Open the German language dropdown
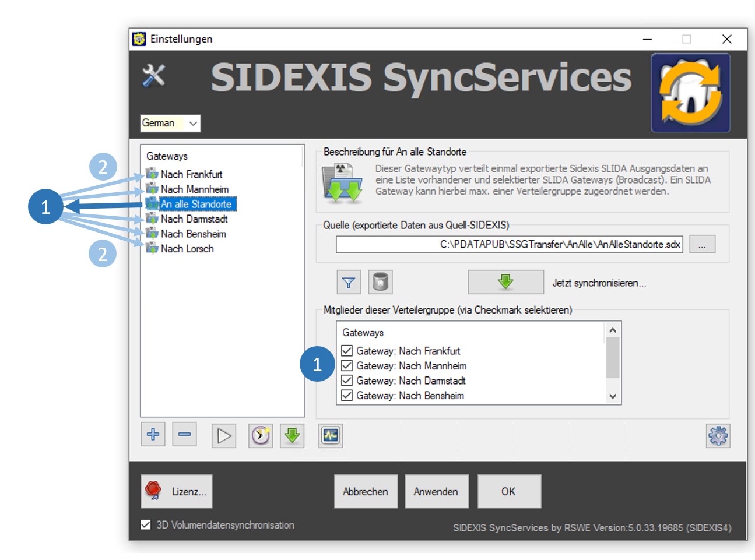Screen dimensions: 755x560 pos(170,124)
